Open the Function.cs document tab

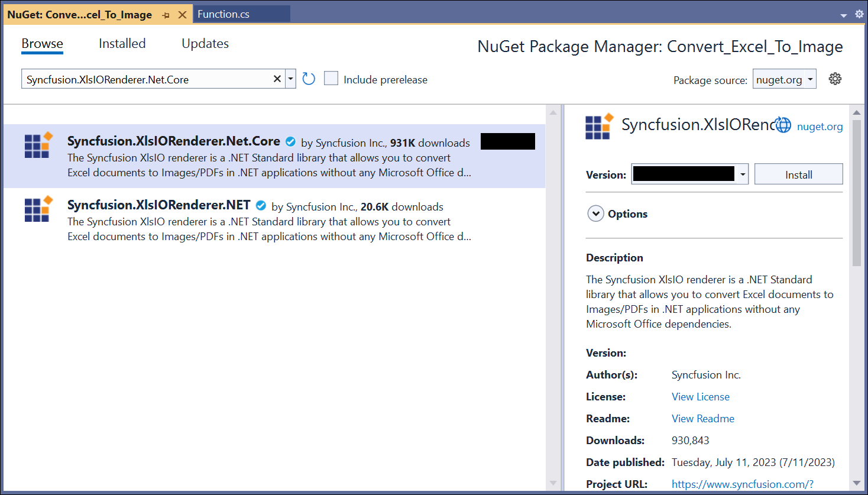coord(224,14)
